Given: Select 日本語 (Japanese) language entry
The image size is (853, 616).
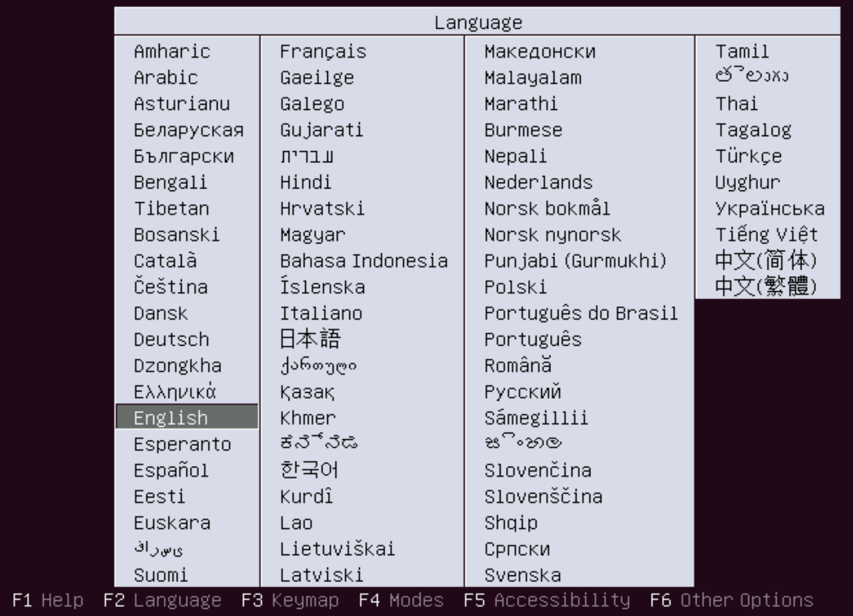Looking at the screenshot, I should [310, 340].
